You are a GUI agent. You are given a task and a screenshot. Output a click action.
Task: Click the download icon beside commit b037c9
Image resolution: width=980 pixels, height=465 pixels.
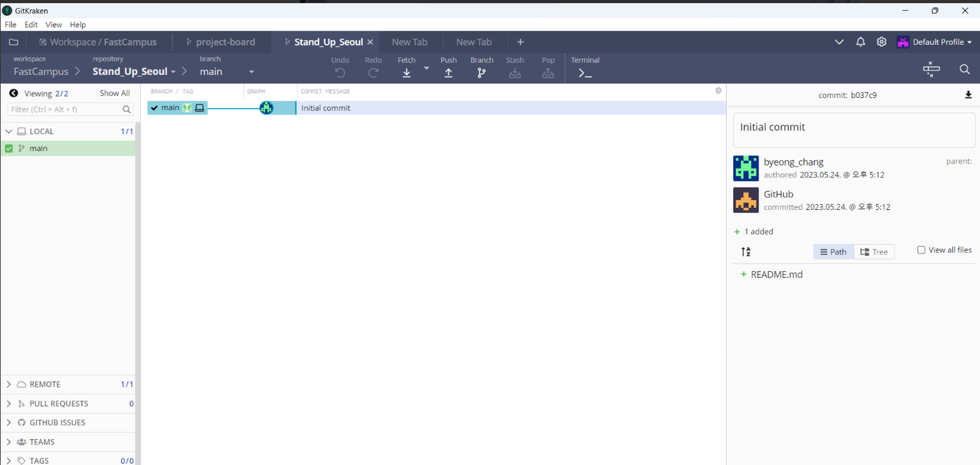(x=969, y=95)
